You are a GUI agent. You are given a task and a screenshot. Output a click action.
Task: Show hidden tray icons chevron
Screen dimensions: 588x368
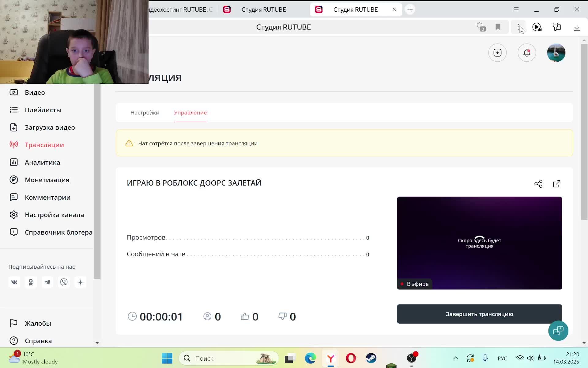click(455, 358)
